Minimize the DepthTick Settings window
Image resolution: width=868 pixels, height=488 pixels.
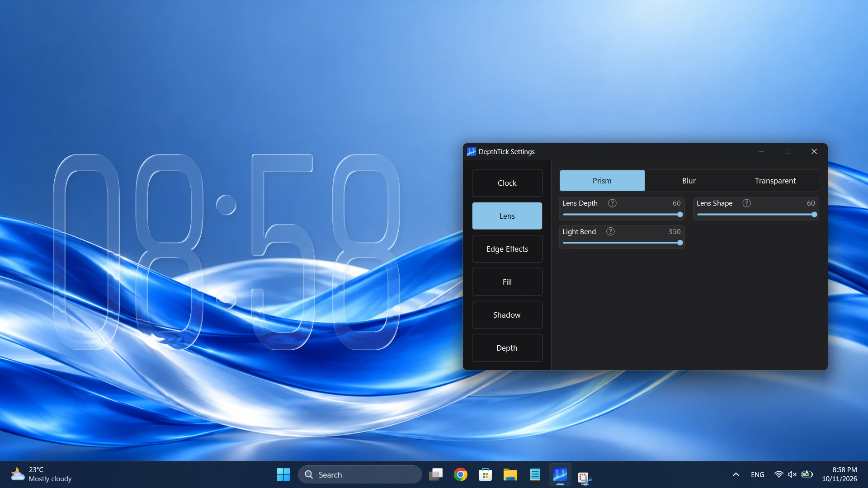(761, 151)
